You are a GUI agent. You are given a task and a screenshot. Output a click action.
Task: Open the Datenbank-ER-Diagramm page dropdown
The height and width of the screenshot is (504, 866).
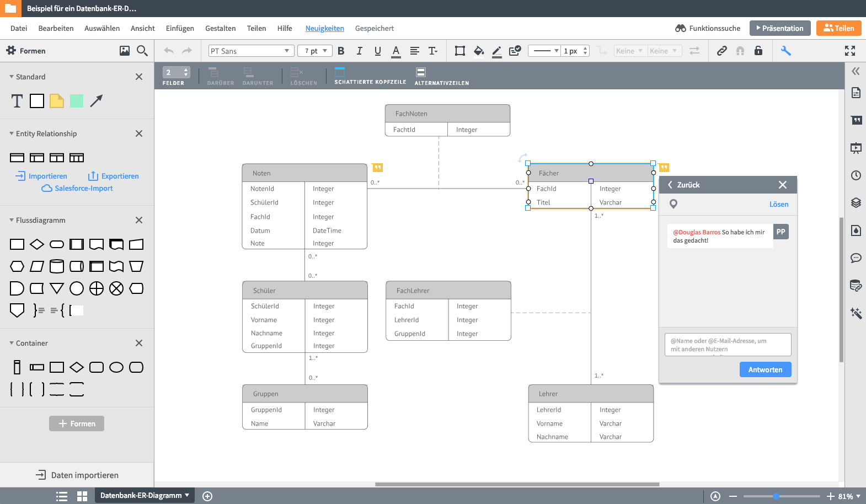(x=145, y=495)
